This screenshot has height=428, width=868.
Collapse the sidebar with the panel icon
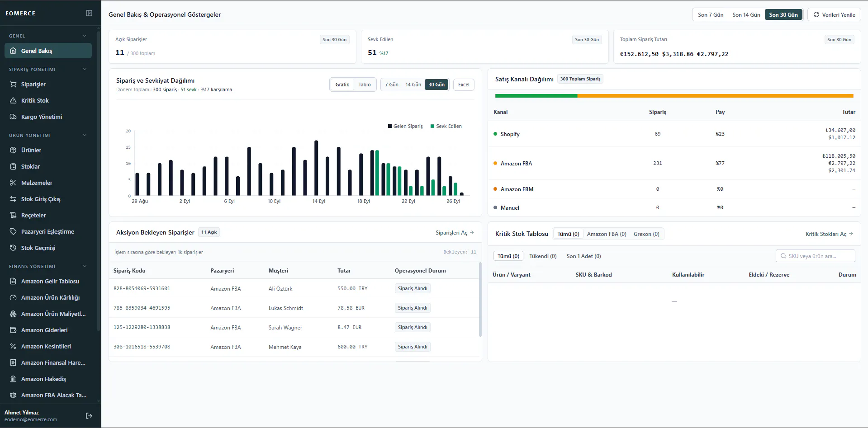[89, 13]
